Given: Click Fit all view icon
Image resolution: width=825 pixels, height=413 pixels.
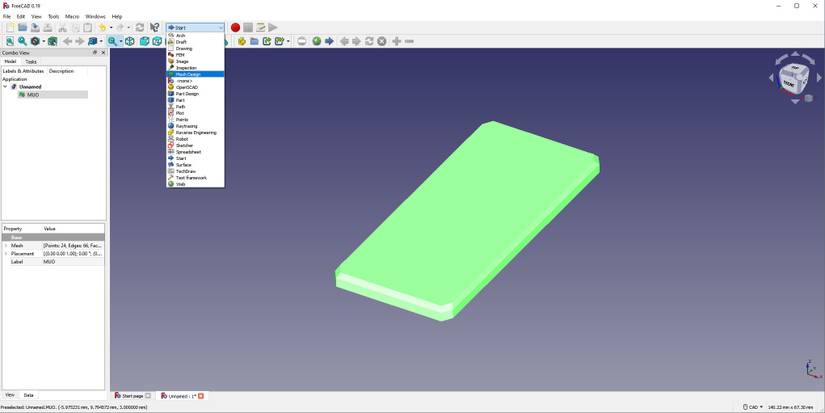Looking at the screenshot, I should (x=9, y=41).
